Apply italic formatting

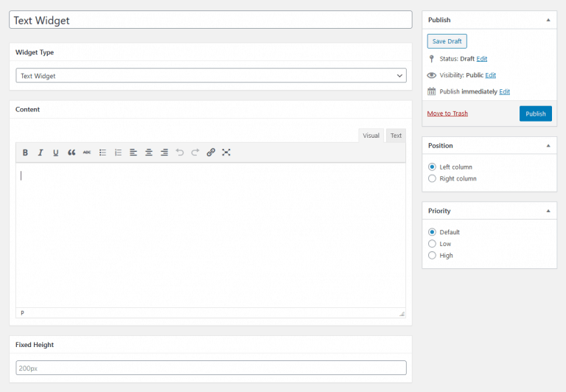[41, 153]
